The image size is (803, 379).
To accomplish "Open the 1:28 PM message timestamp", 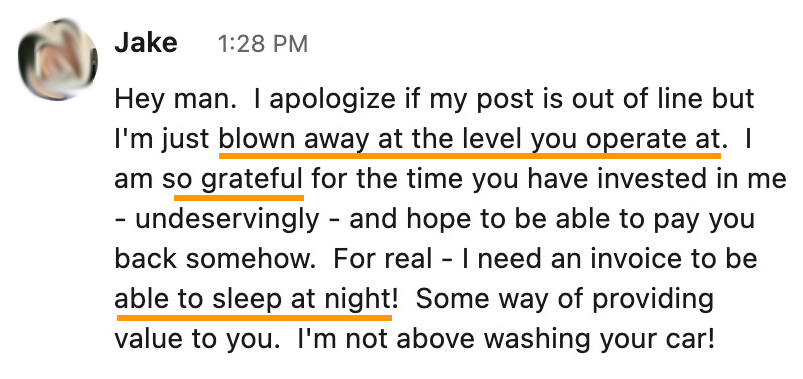I will [x=263, y=45].
